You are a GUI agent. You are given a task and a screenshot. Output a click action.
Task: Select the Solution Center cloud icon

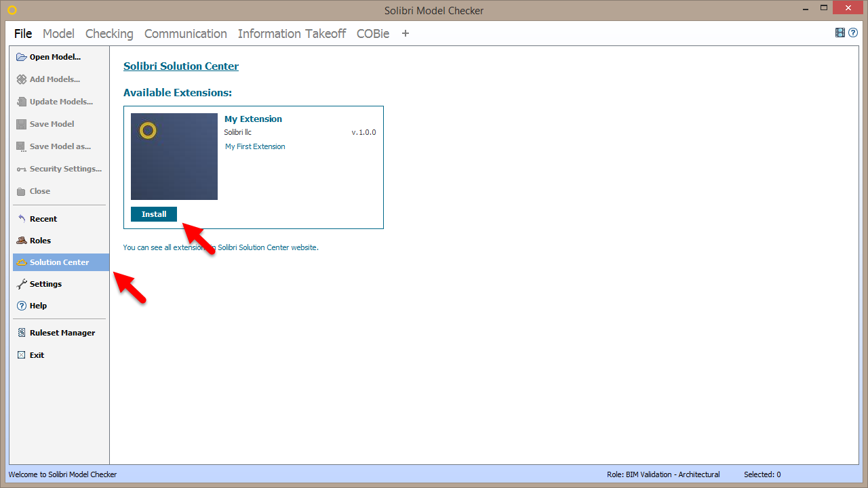(x=20, y=262)
